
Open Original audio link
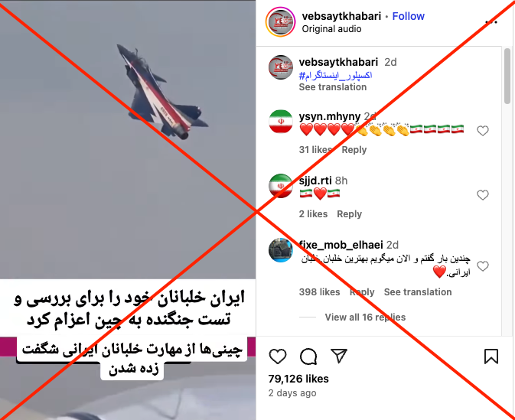coord(332,29)
